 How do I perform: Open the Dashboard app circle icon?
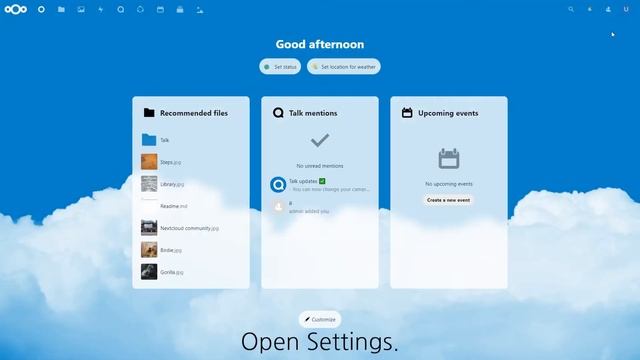pos(41,9)
